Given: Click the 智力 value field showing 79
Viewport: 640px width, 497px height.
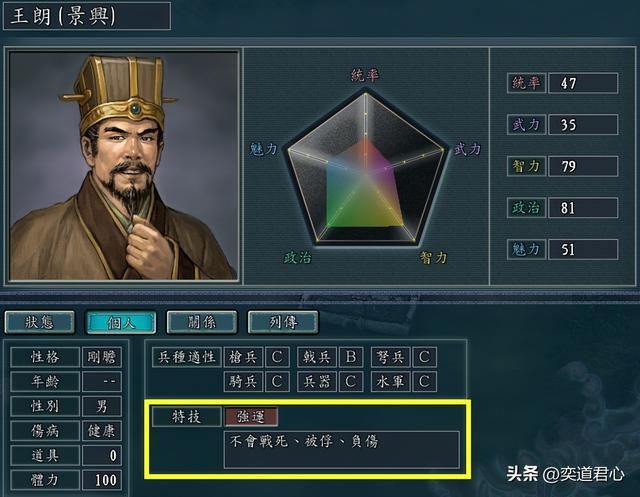Looking at the screenshot, I should (583, 166).
